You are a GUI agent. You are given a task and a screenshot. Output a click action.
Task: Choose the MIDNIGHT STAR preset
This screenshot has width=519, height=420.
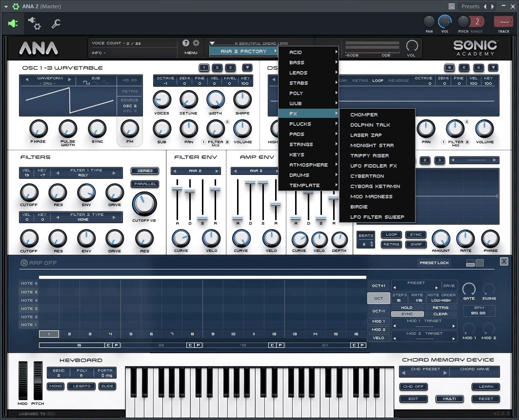[377, 146]
